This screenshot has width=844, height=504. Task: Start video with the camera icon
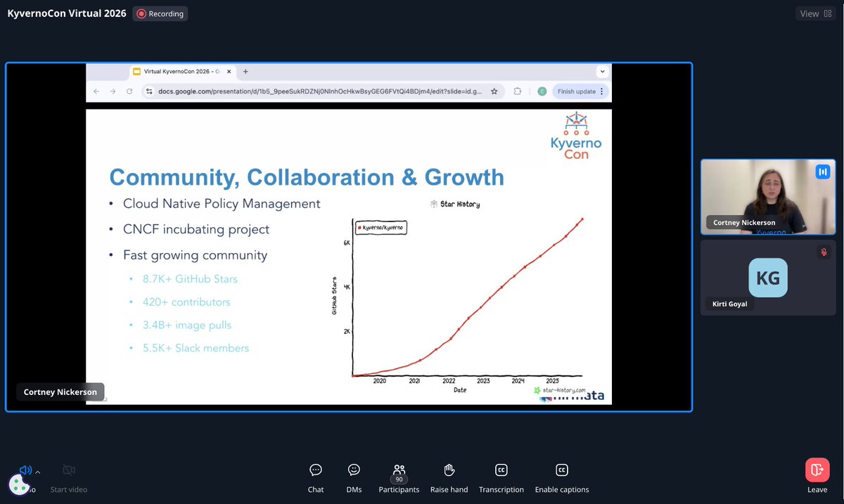pos(69,470)
